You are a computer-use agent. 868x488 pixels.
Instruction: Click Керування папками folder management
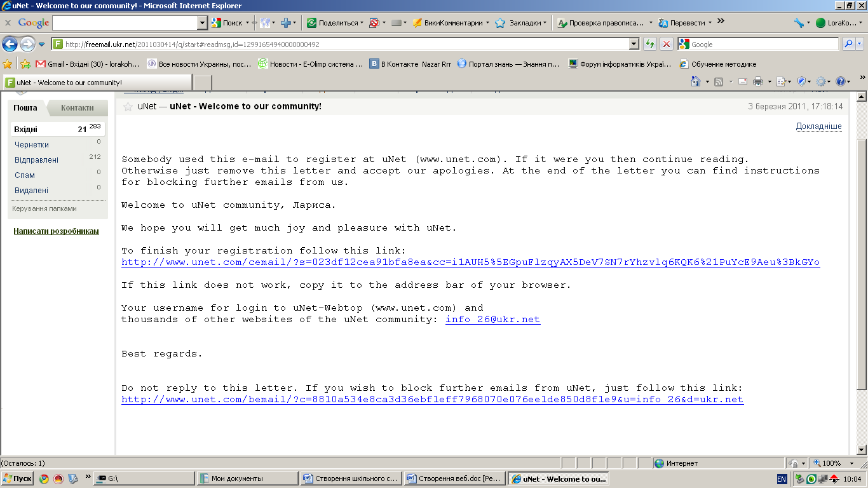(x=44, y=208)
